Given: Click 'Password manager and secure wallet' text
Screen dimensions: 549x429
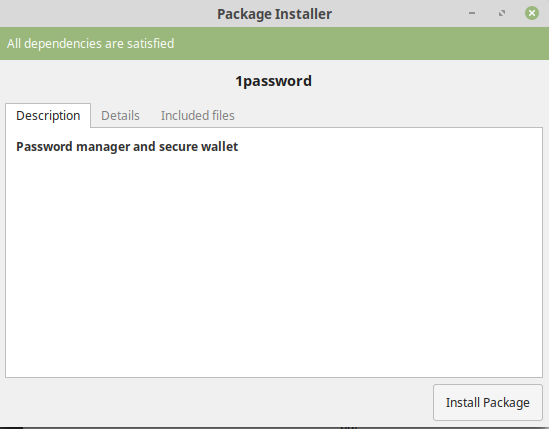Looking at the screenshot, I should pyautogui.click(x=127, y=147).
